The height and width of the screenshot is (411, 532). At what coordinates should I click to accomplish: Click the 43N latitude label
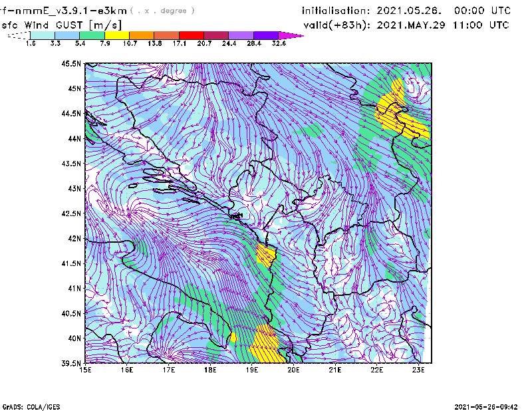pyautogui.click(x=74, y=188)
